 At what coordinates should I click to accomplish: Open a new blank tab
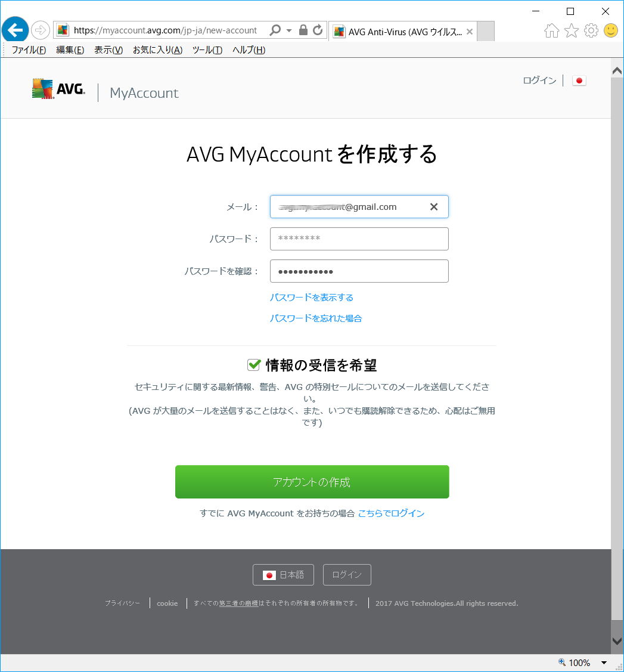coord(486,31)
